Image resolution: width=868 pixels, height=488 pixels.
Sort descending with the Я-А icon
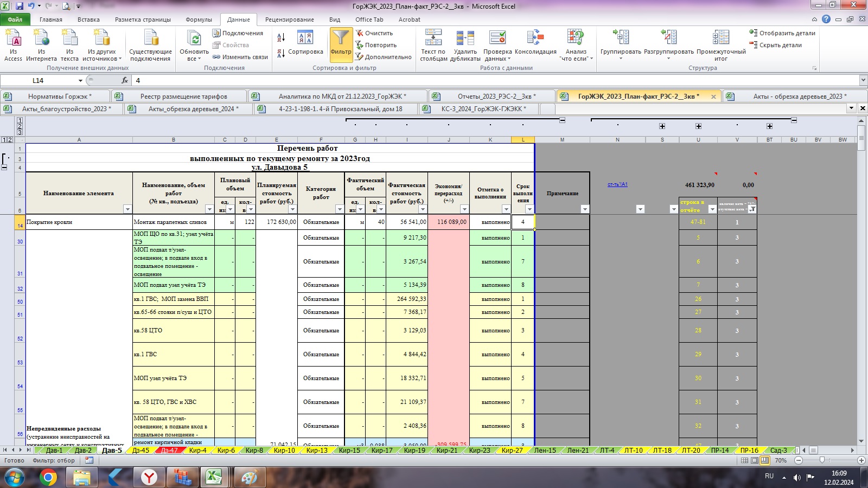pos(281,53)
